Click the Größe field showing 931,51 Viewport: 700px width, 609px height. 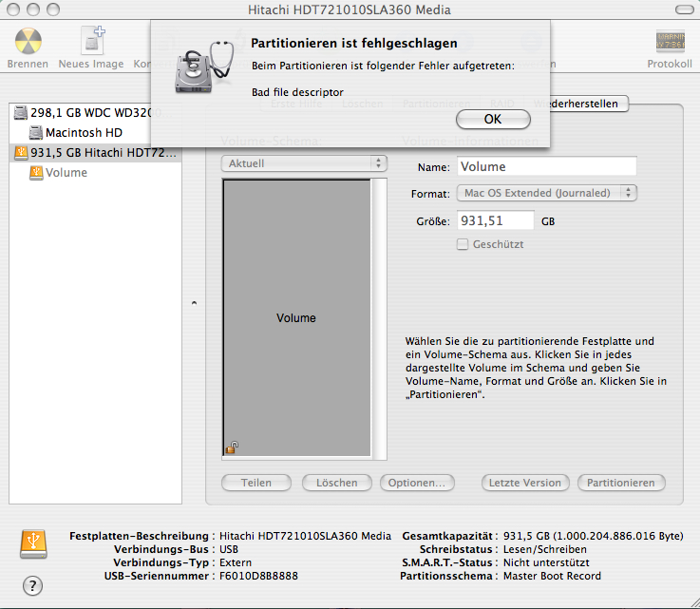(x=496, y=220)
